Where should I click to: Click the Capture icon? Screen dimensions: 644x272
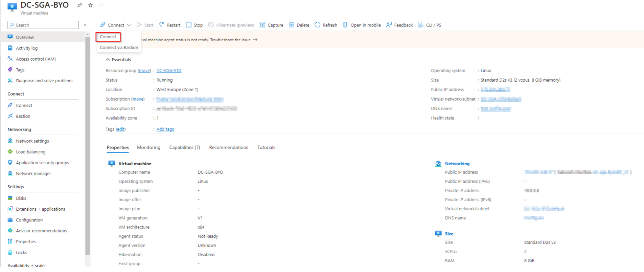point(262,25)
